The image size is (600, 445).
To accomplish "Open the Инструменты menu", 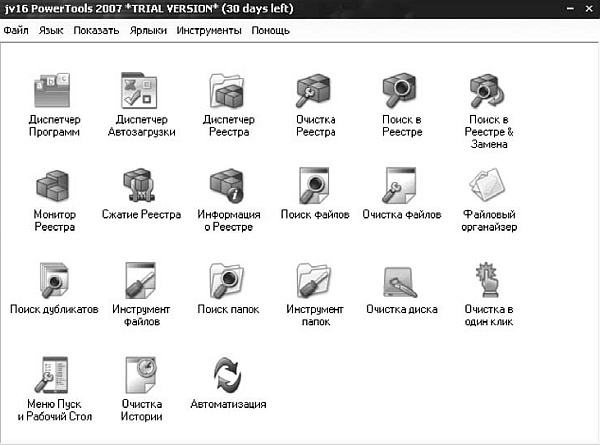I will coord(209,30).
